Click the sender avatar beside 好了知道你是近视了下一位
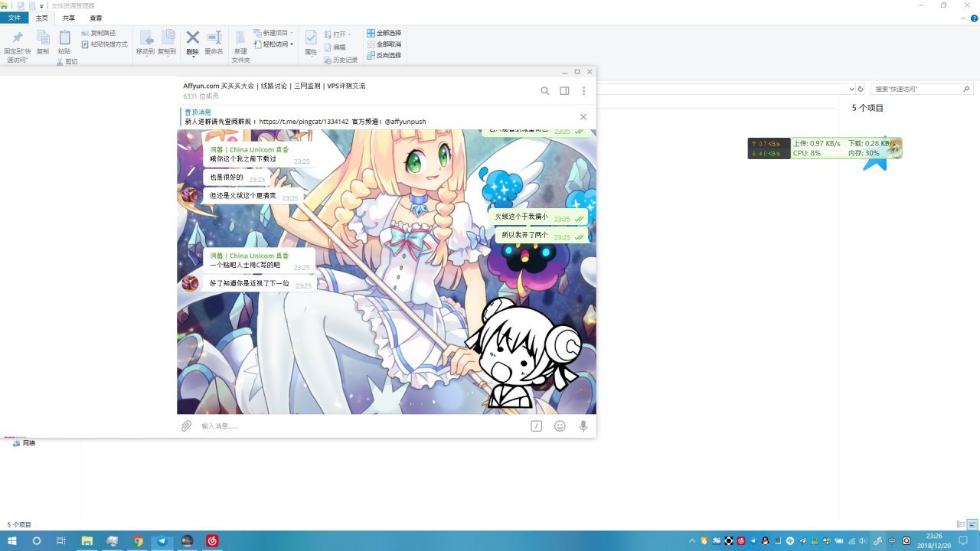This screenshot has height=551, width=980. coord(190,284)
